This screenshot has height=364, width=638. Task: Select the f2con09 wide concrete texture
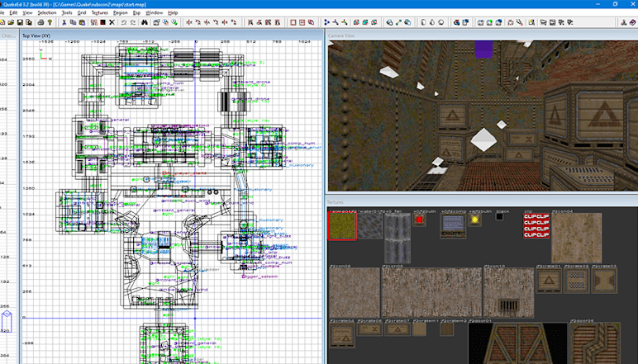[431, 292]
